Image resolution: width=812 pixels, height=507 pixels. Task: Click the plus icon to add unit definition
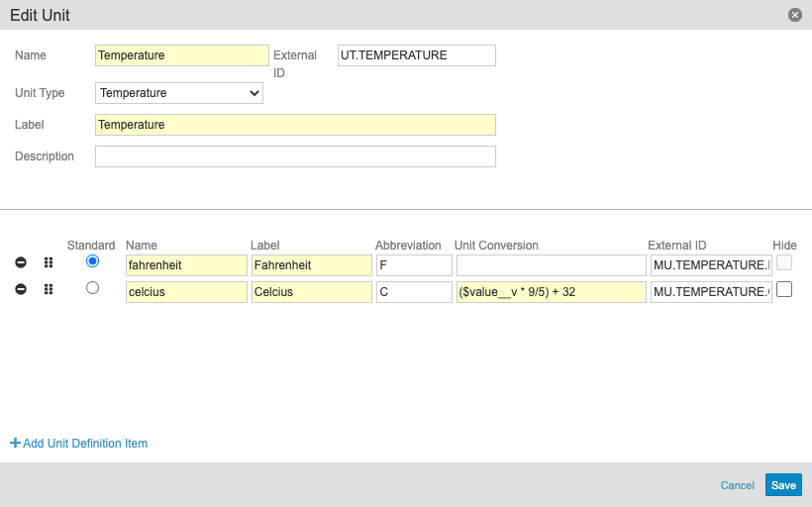coord(15,444)
